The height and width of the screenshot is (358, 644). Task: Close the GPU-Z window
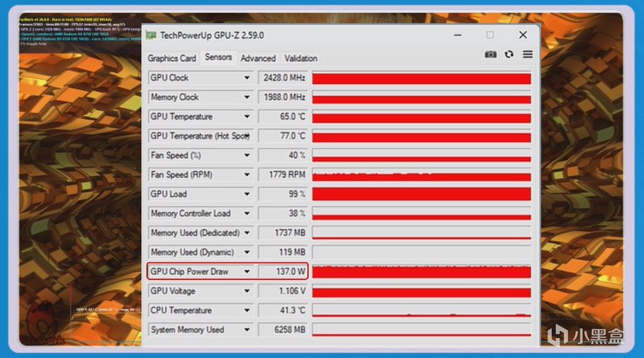tap(523, 35)
